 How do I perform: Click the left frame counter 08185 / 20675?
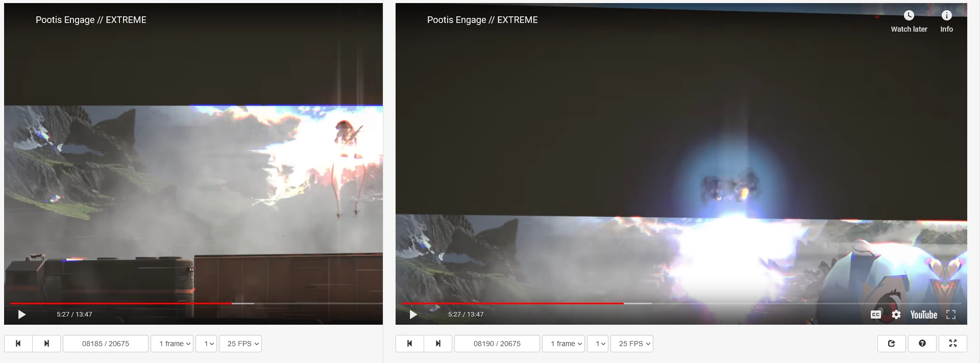click(106, 344)
